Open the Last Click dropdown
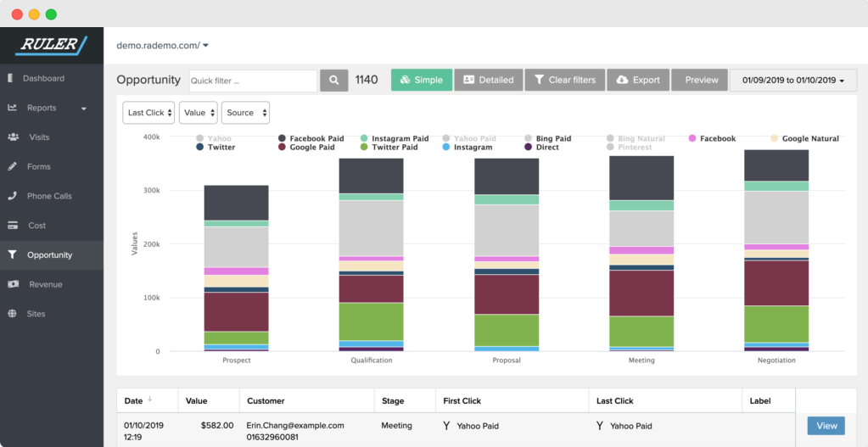868x447 pixels. click(x=148, y=113)
